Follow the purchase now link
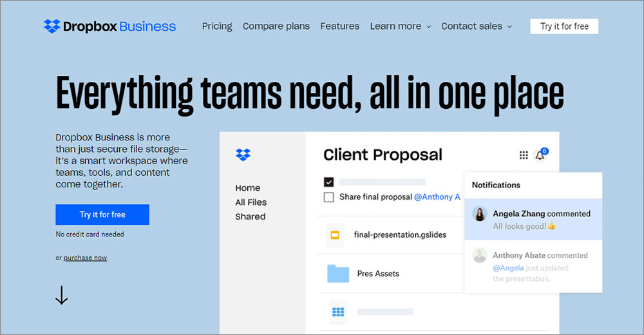 tap(85, 258)
